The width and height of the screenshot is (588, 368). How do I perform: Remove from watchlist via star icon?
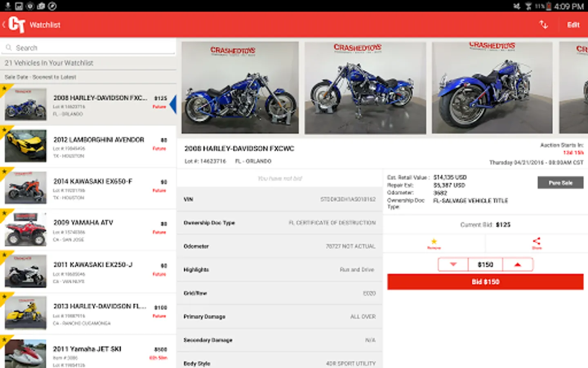tap(434, 243)
